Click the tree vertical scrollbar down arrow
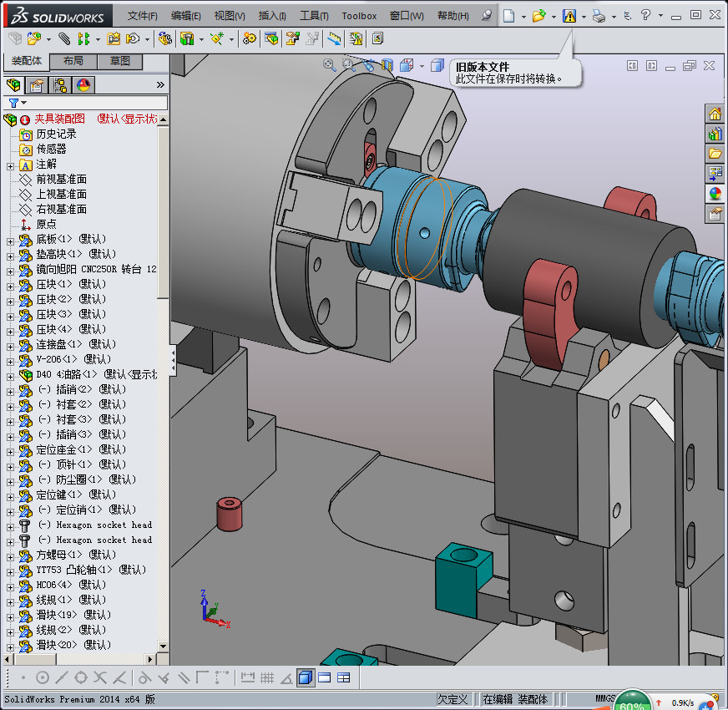Screen dimensions: 728x710 (163, 646)
